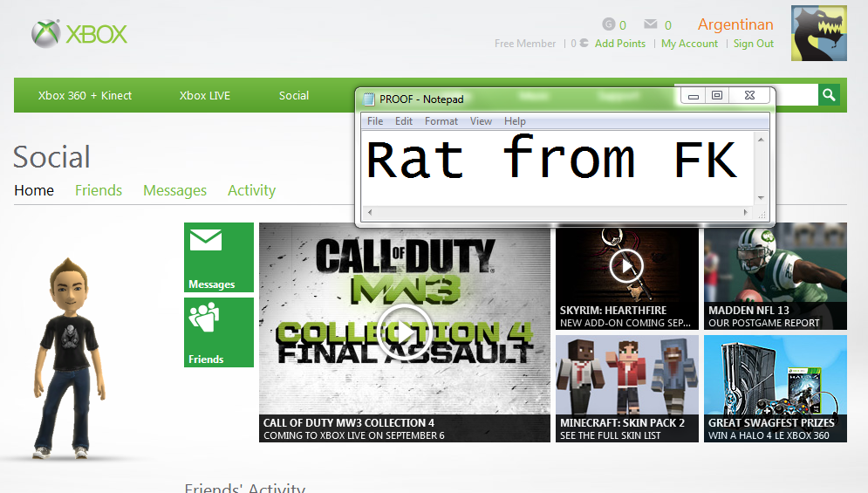Open Notepad Help menu

click(515, 121)
